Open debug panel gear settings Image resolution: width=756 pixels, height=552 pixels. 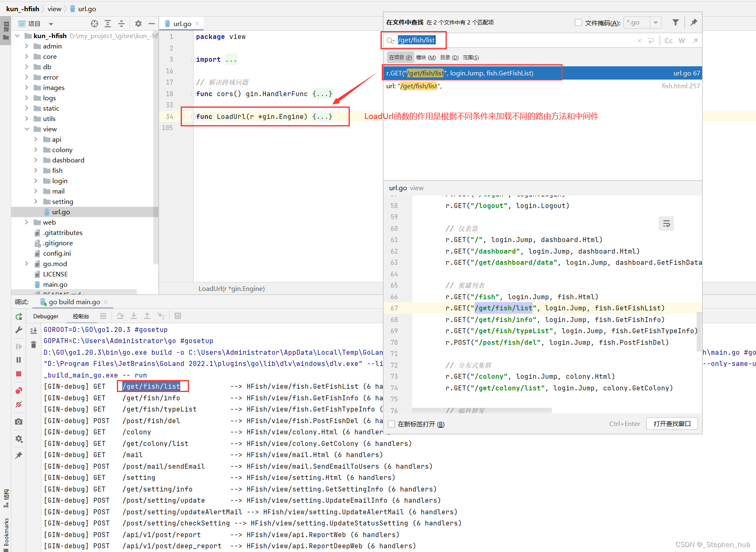19,438
